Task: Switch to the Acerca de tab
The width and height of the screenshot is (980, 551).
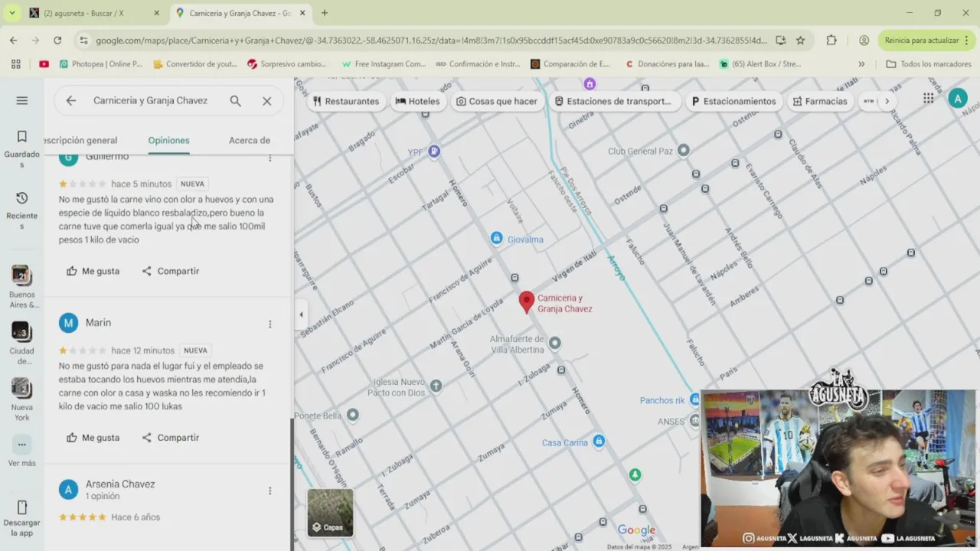Action: (x=250, y=140)
